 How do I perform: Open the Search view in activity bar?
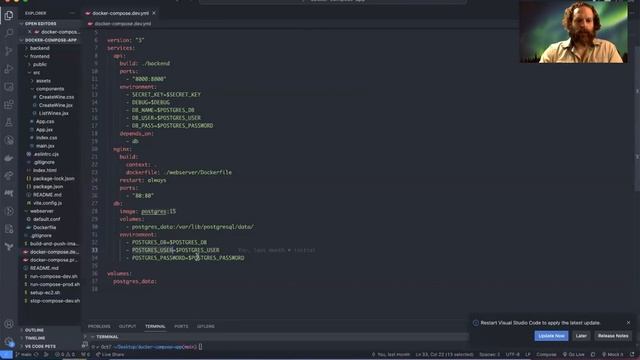coord(9,33)
